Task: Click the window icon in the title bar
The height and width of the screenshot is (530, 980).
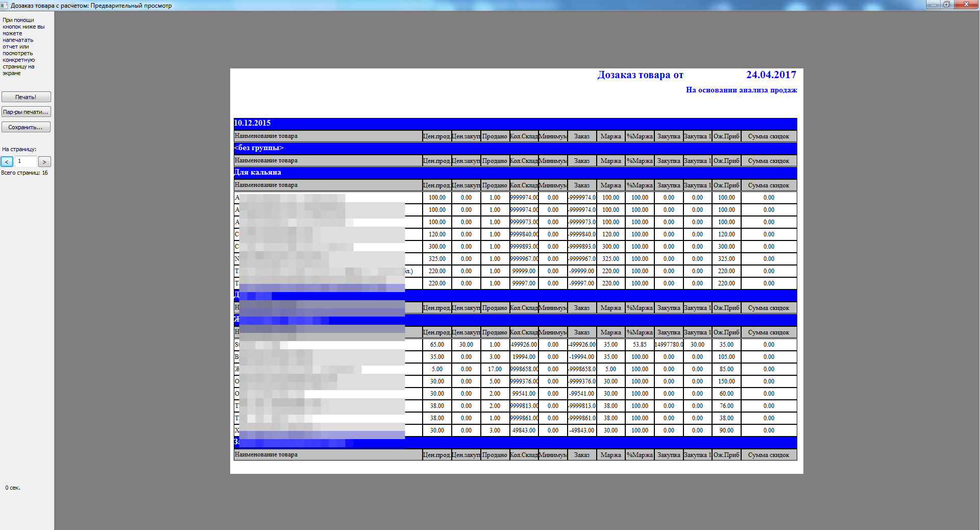Action: (4, 5)
